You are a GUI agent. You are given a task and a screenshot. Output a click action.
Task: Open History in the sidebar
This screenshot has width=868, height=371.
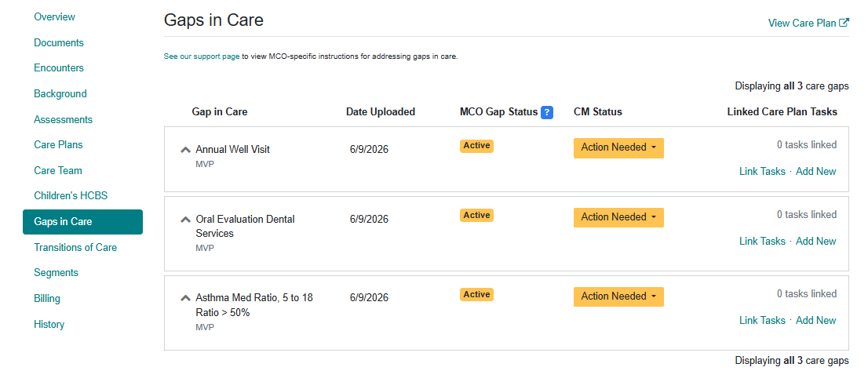tap(49, 325)
